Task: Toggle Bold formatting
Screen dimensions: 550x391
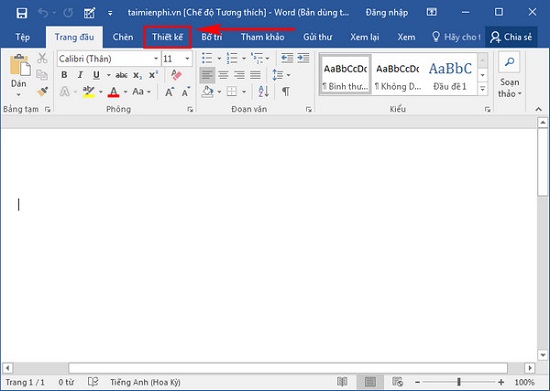Action: pos(64,75)
